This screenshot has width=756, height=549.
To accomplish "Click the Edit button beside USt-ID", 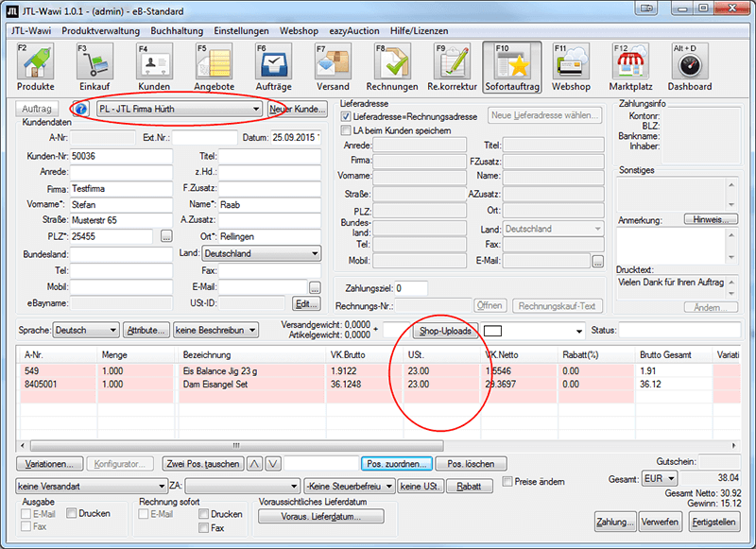I will click(305, 303).
